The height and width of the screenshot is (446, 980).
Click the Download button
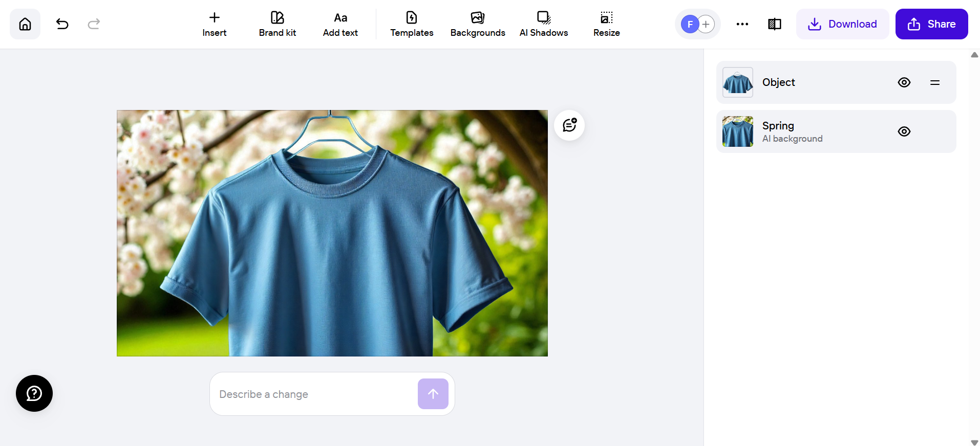click(x=842, y=24)
